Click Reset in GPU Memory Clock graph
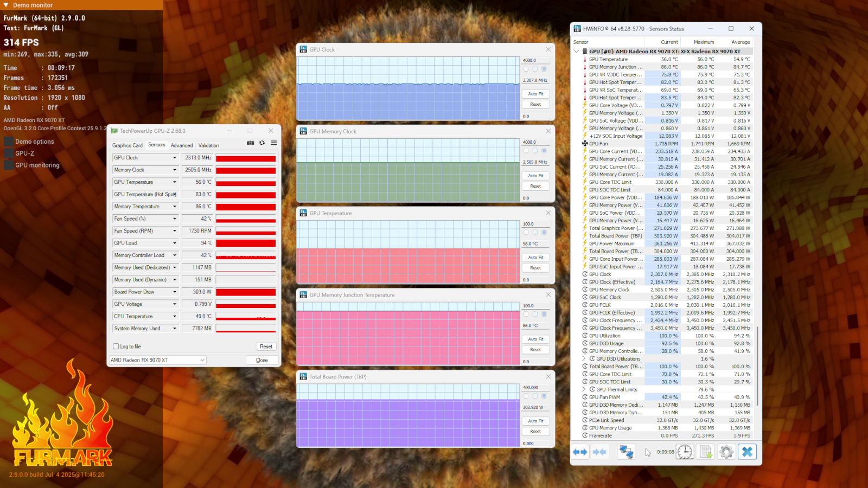Image resolution: width=868 pixels, height=488 pixels. pyautogui.click(x=535, y=186)
